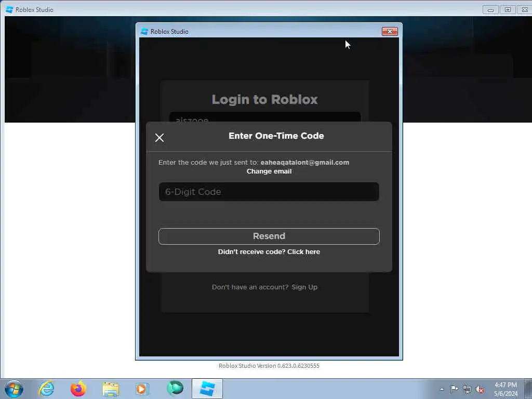
Task: Open the Windows Start menu orb
Action: 14,389
